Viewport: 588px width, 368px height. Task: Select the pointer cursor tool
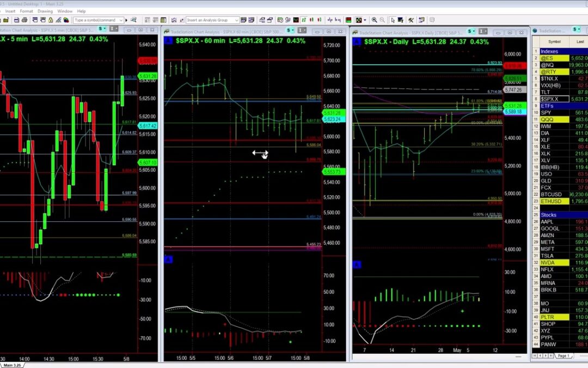pyautogui.click(x=392, y=20)
